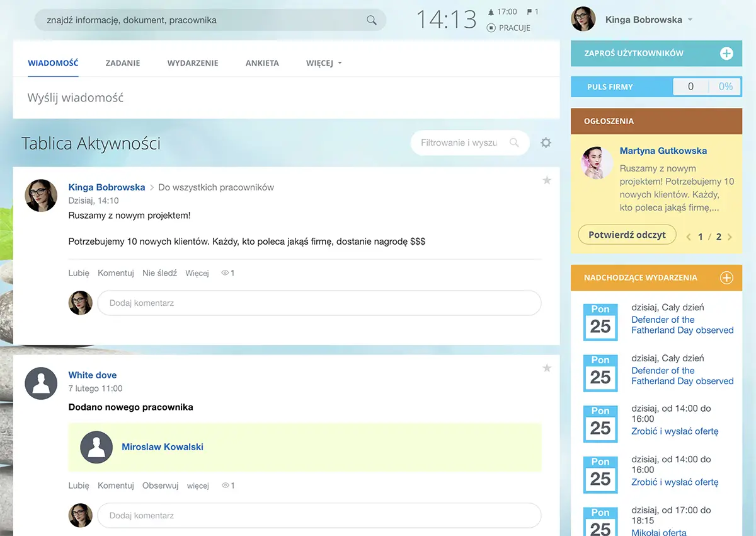Star Kinga Bobrowska's post as favorite
The image size is (756, 536).
pyautogui.click(x=547, y=181)
